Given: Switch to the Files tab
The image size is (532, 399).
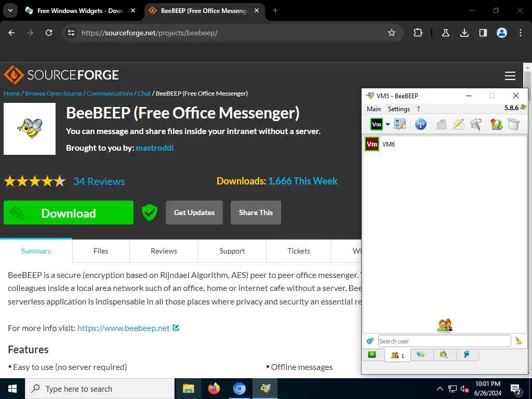Looking at the screenshot, I should [x=101, y=251].
